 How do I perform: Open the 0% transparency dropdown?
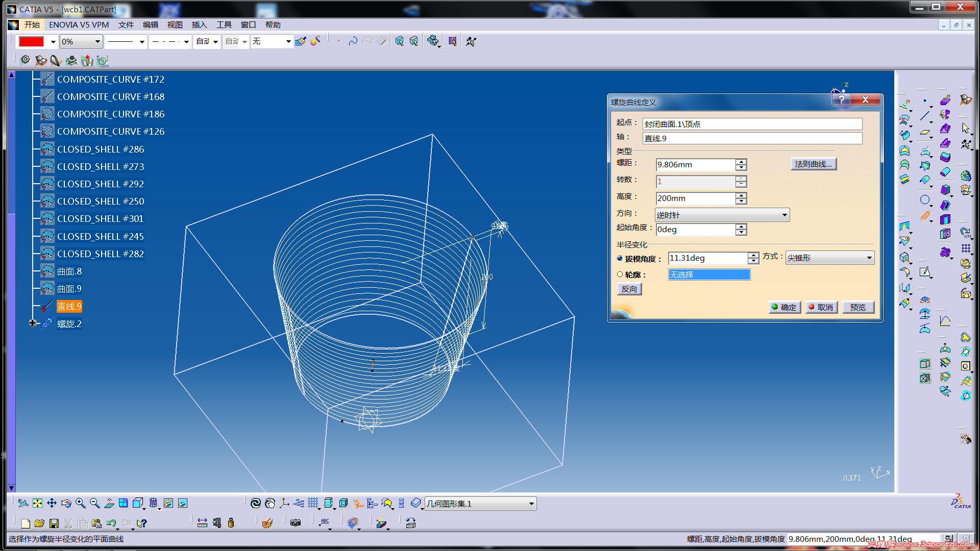click(x=82, y=41)
